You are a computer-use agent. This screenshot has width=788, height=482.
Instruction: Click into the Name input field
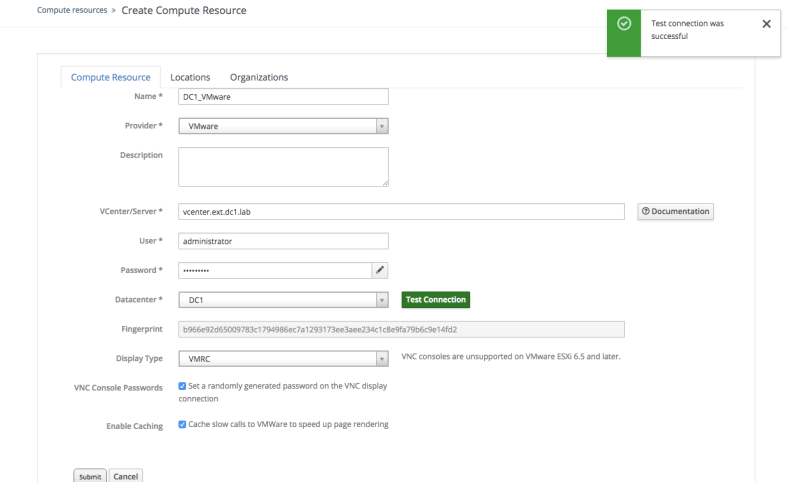pyautogui.click(x=283, y=97)
